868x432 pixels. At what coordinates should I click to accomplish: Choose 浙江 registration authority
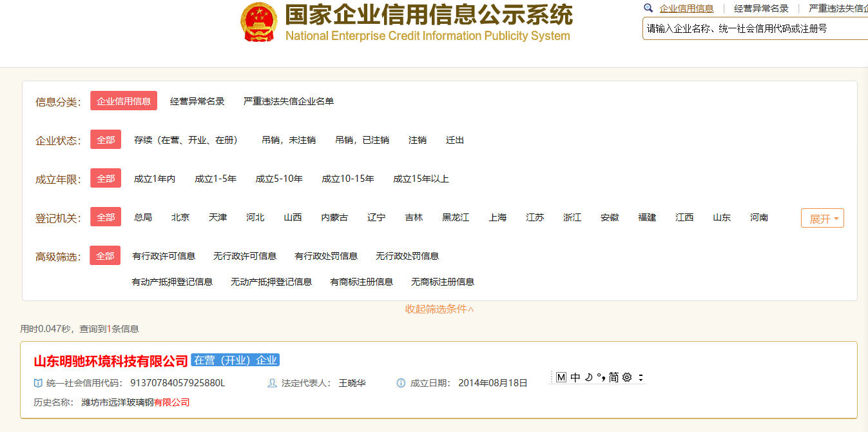572,217
